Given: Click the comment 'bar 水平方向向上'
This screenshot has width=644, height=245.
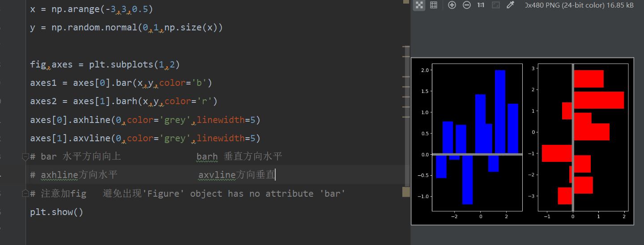Looking at the screenshot, I should pos(81,156).
